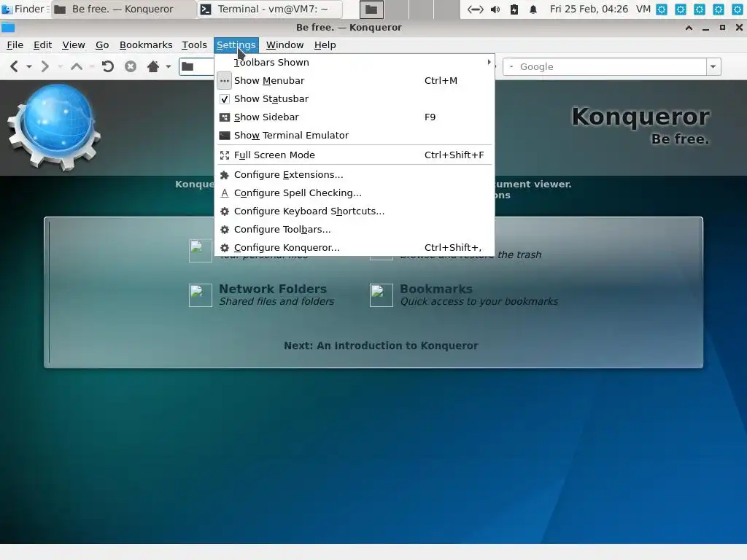Open the notifications bell icon
The width and height of the screenshot is (747, 560).
pyautogui.click(x=533, y=9)
